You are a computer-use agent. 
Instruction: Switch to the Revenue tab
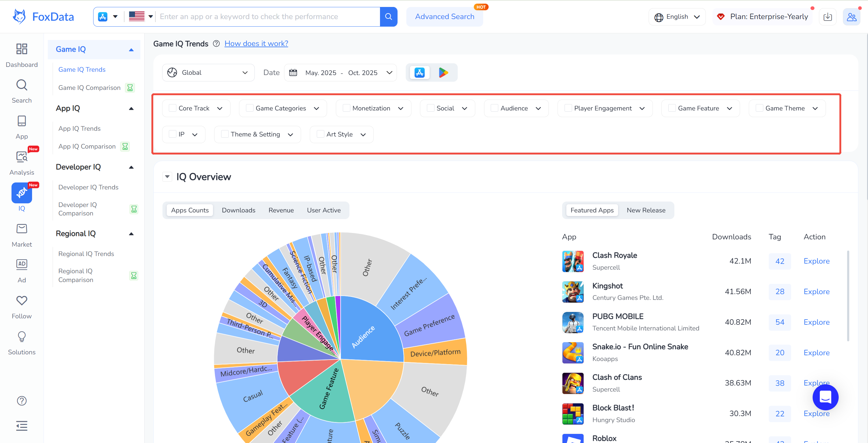(281, 210)
